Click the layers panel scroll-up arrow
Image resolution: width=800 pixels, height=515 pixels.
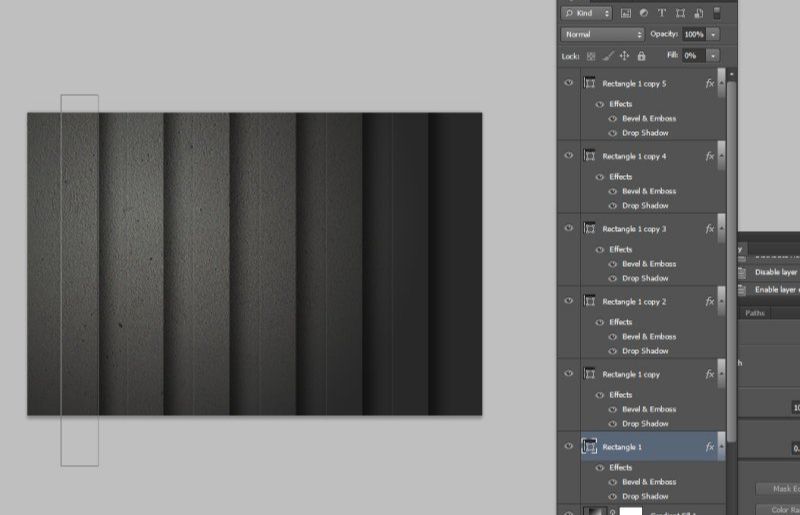click(x=731, y=75)
